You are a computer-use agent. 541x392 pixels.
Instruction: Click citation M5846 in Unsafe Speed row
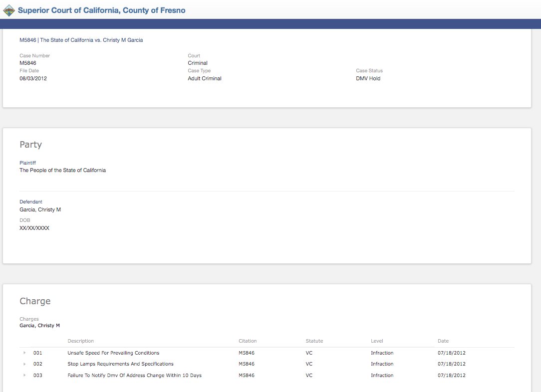point(247,353)
